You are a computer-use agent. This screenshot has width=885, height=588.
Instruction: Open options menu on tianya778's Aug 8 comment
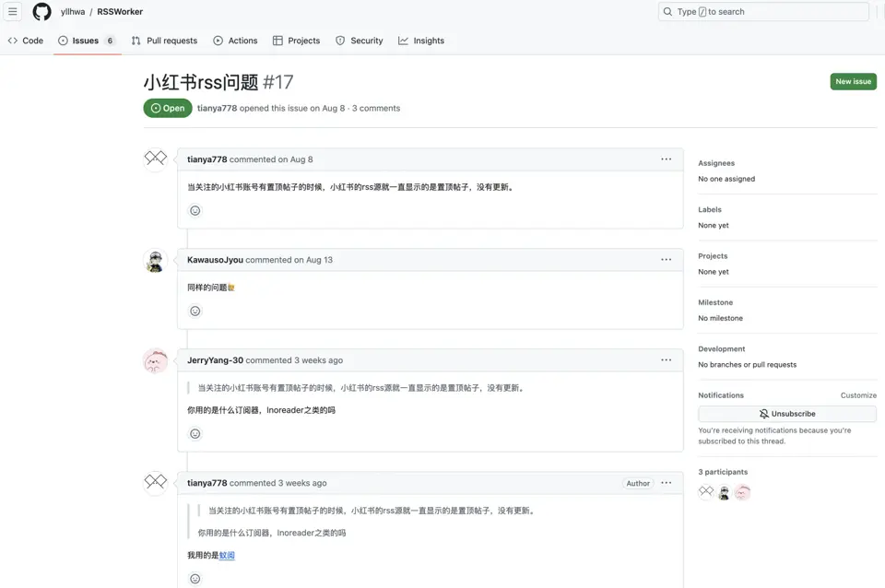666,159
